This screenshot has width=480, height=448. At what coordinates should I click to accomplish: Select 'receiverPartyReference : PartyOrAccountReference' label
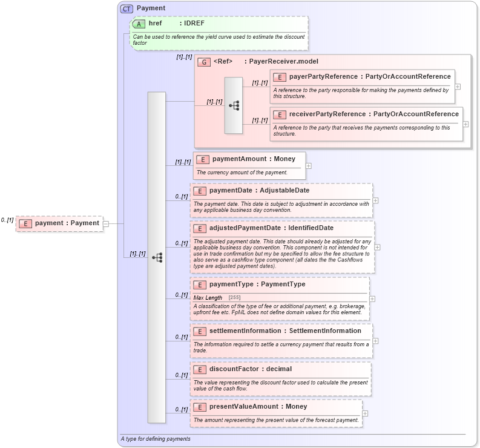(374, 114)
